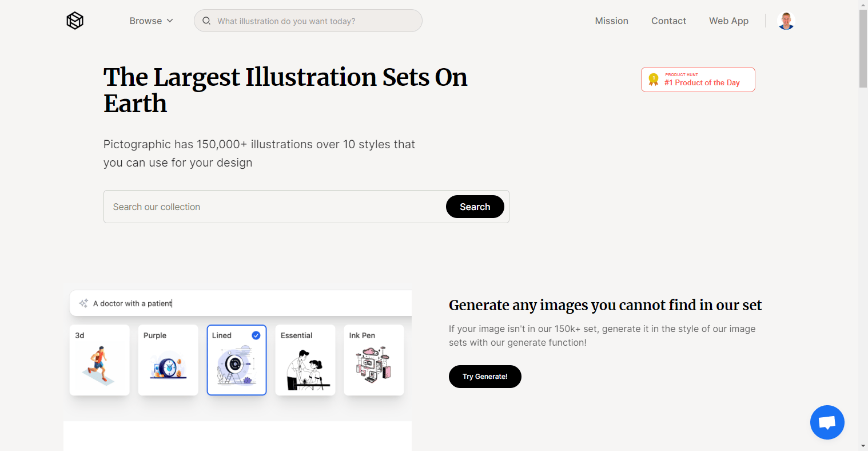Click the 'Pictographic has 150,000+ illustrations' paragraph
868x451 pixels.
[259, 153]
